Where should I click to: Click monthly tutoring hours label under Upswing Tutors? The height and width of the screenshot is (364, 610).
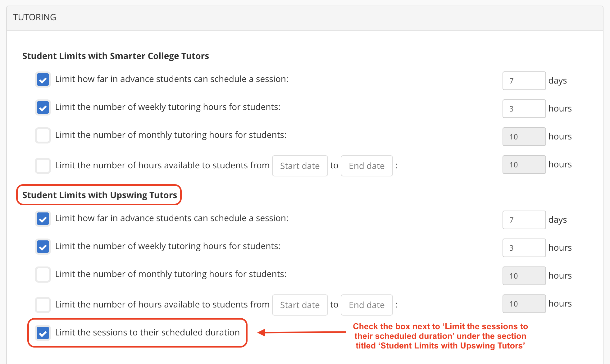point(171,274)
